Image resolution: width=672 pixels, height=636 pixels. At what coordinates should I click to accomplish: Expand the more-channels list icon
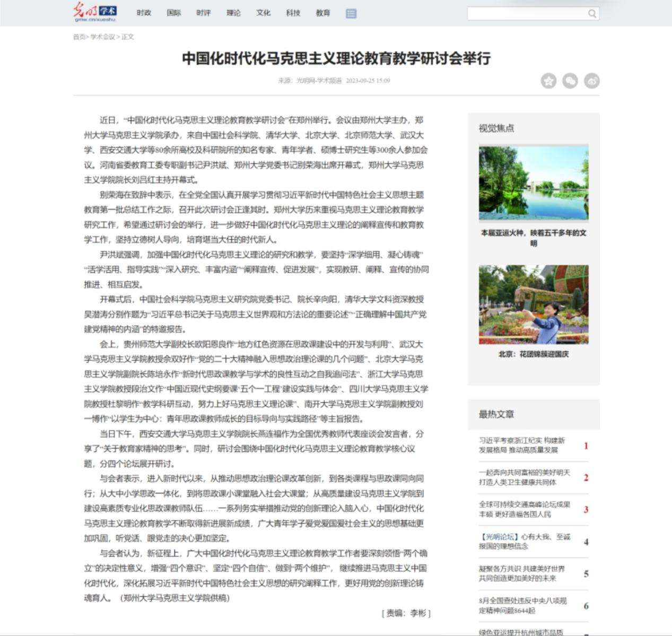(351, 14)
